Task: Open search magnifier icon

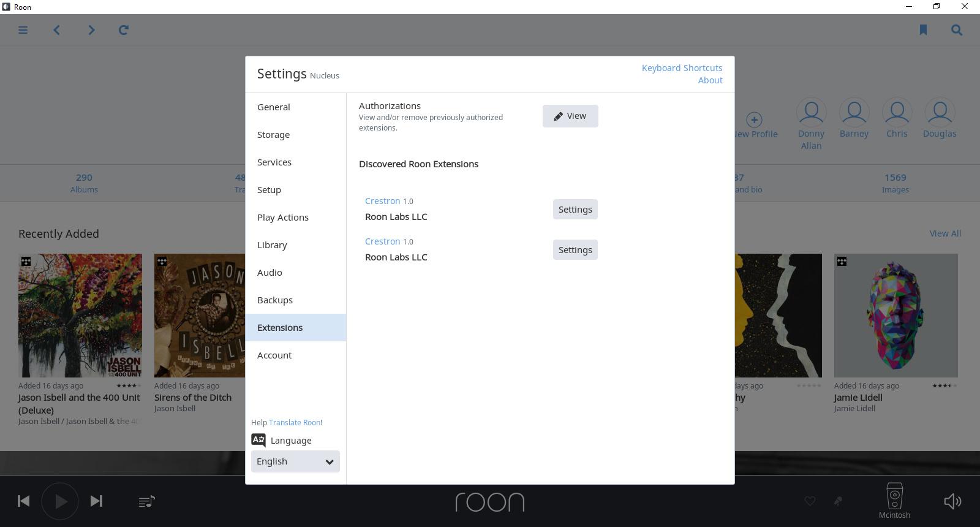Action: click(x=957, y=30)
